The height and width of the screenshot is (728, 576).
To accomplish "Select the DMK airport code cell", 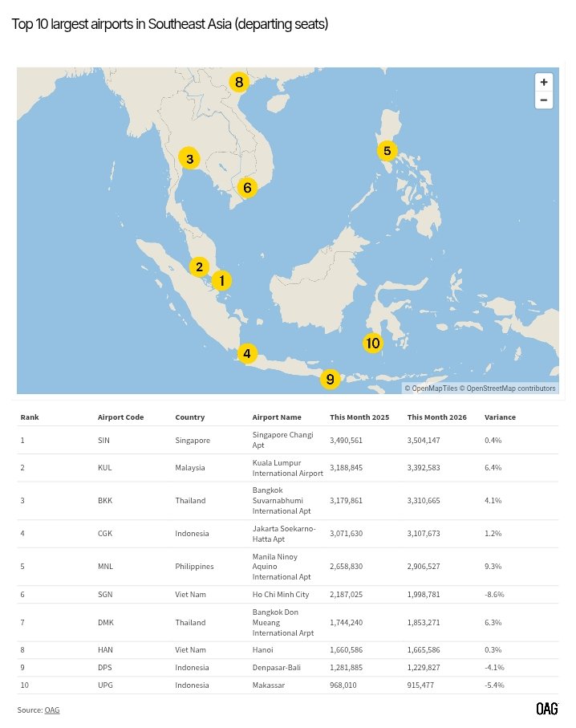I will coord(106,623).
